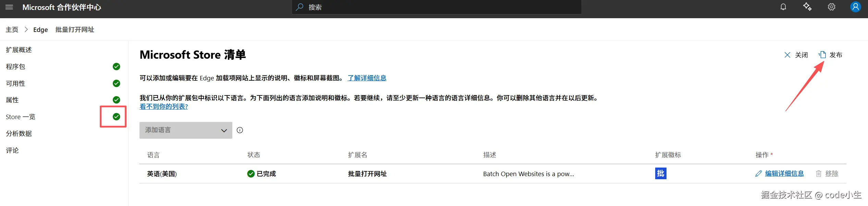Screen dimensions: 868x206
Task: Open the 添加语言 dropdown
Action: [186, 130]
